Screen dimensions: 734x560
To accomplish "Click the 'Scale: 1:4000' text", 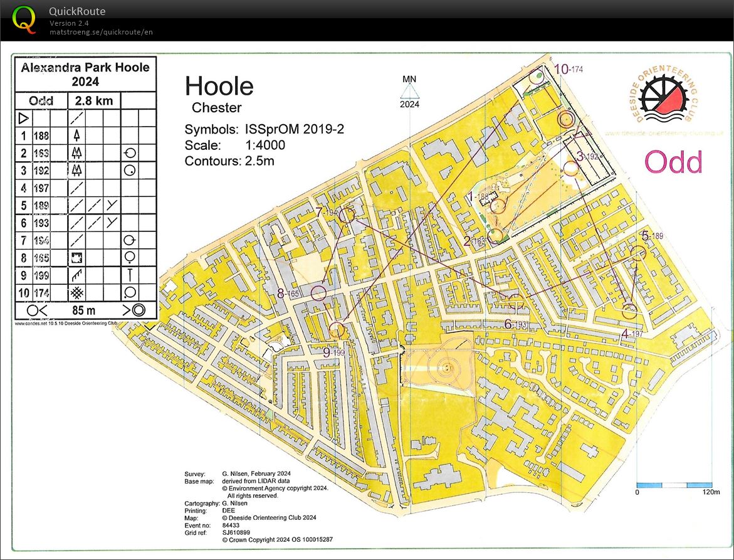I will [x=235, y=145].
